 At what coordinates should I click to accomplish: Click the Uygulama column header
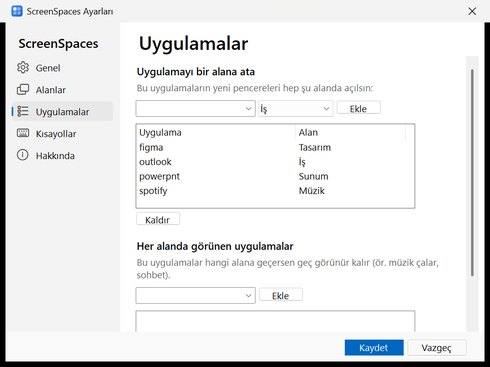point(216,132)
